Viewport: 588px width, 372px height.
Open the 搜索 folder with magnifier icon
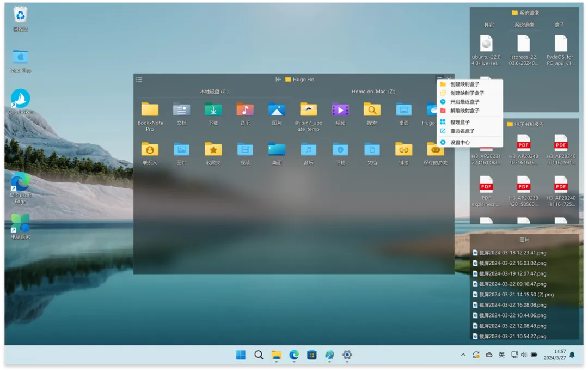(372, 110)
